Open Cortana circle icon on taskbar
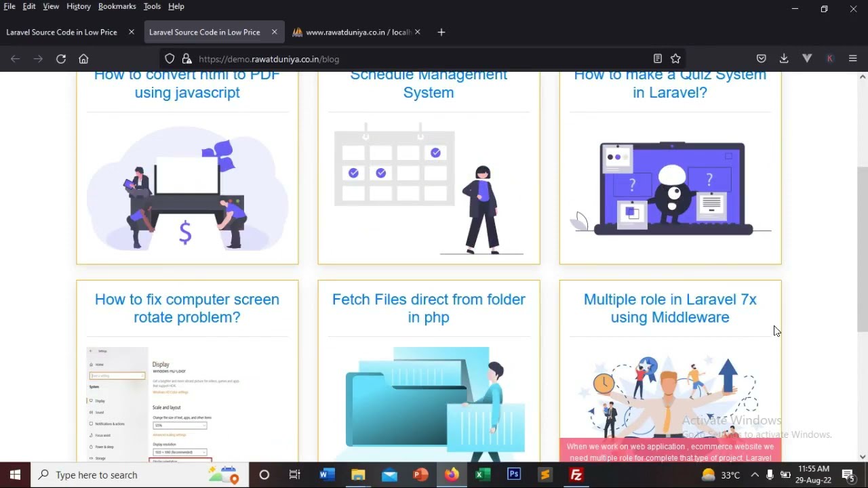The image size is (868, 488). click(264, 474)
